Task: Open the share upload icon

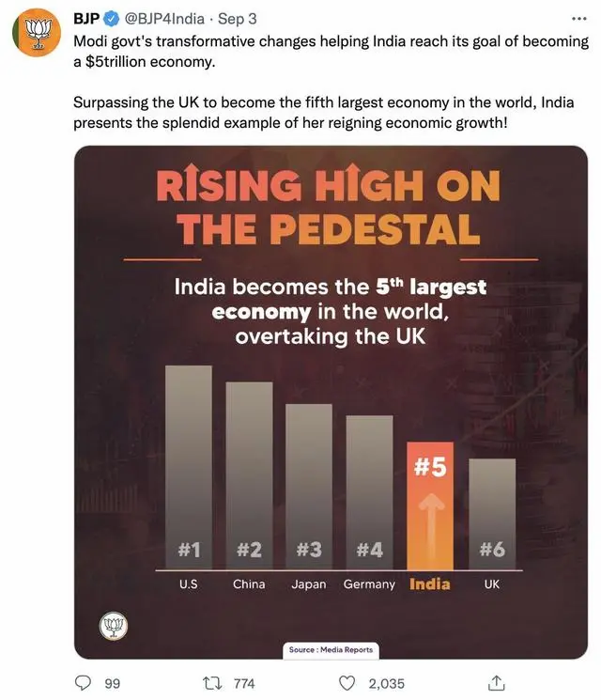Action: click(x=496, y=682)
